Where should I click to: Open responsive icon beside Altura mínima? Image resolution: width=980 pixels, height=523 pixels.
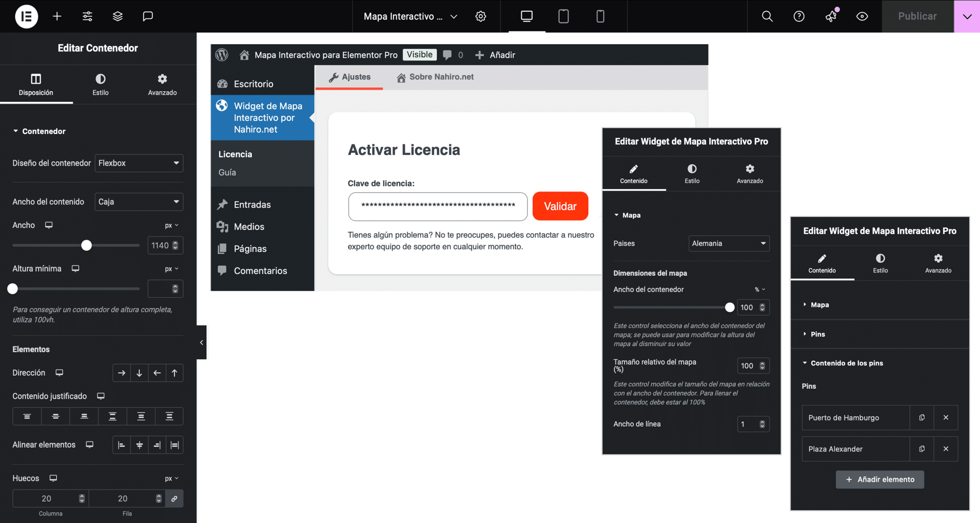75,269
